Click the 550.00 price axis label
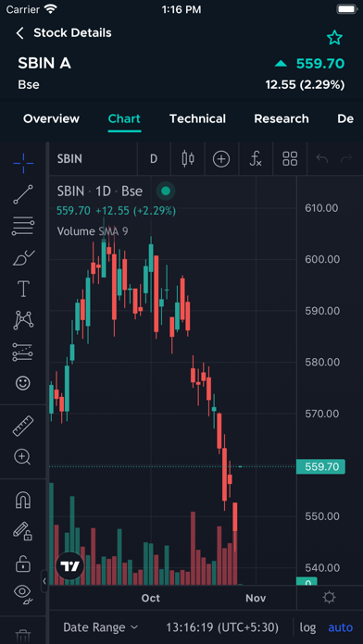The image size is (363, 644). point(322,516)
